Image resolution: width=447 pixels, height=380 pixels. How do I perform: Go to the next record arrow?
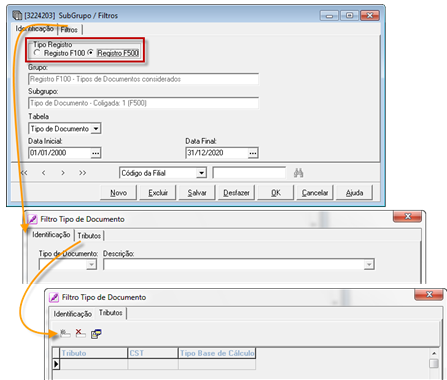pyautogui.click(x=63, y=173)
